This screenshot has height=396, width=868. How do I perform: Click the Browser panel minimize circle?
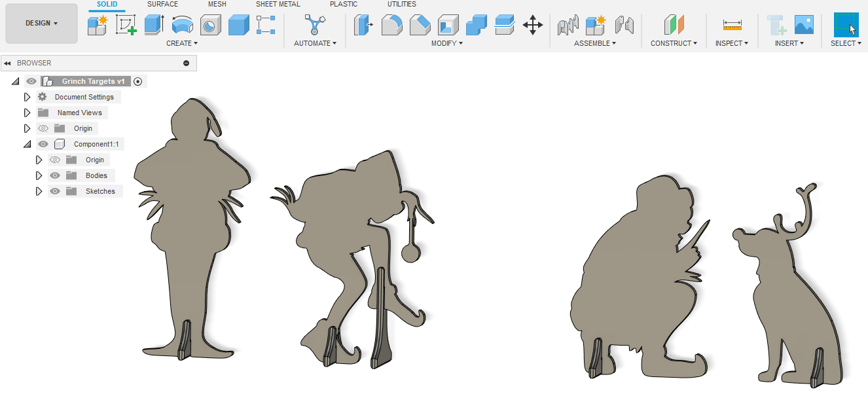pos(186,63)
